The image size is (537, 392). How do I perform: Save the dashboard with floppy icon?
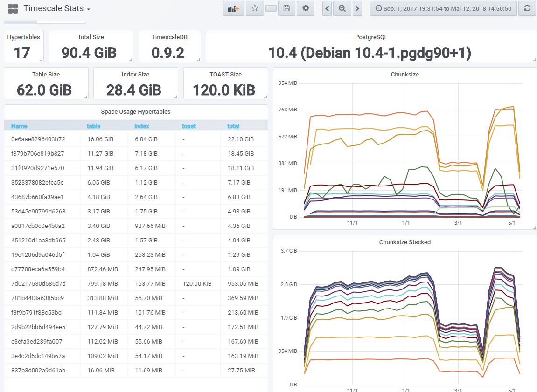click(286, 8)
